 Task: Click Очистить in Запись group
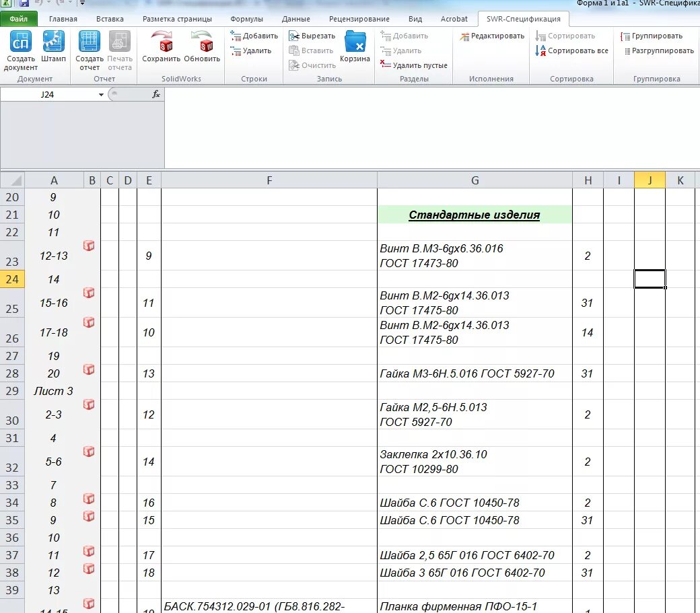coord(312,65)
